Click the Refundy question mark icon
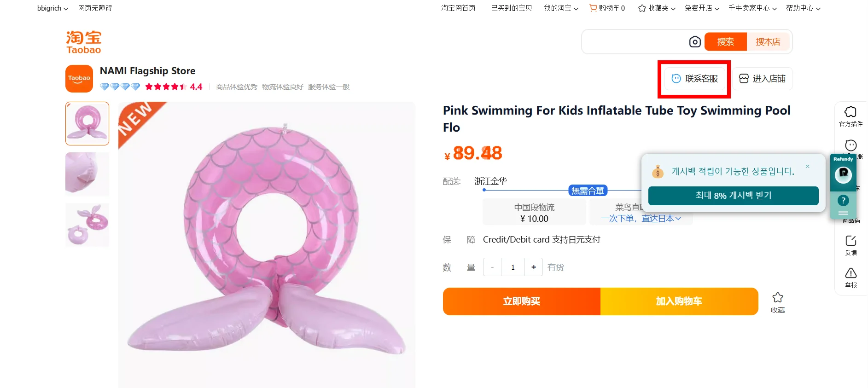868x388 pixels. (843, 201)
